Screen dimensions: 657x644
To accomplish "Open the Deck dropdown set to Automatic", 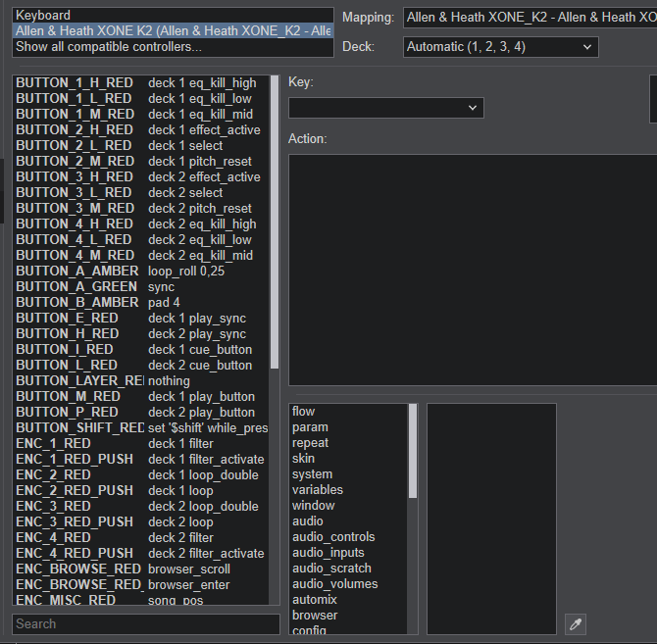I will point(501,47).
